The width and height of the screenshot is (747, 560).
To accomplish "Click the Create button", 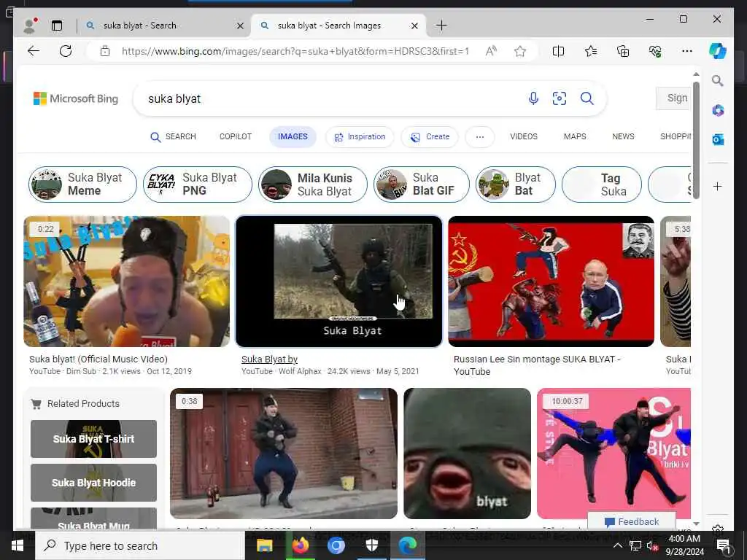I will [x=430, y=136].
